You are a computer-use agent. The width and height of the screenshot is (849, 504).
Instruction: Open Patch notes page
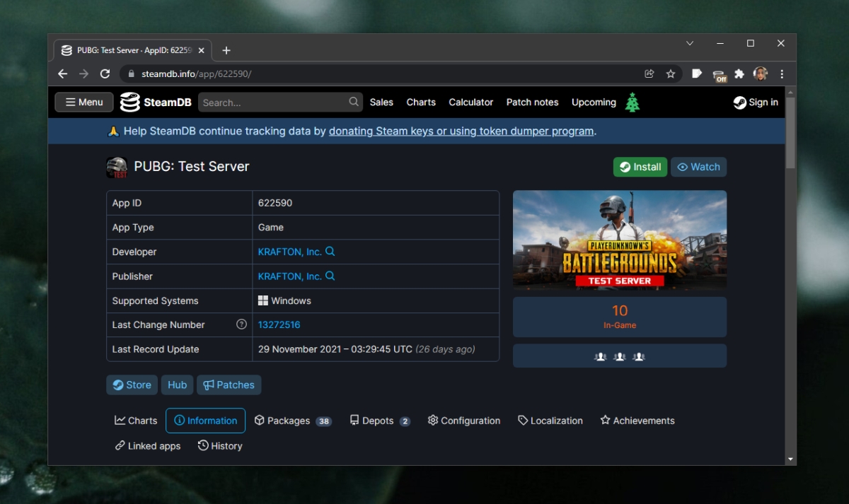(533, 102)
